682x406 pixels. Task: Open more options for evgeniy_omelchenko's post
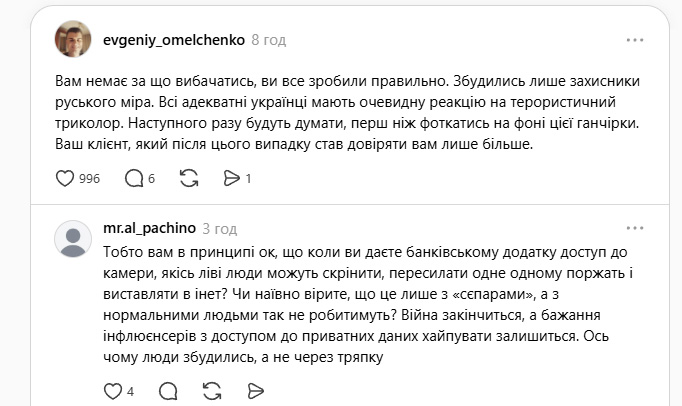pyautogui.click(x=635, y=40)
